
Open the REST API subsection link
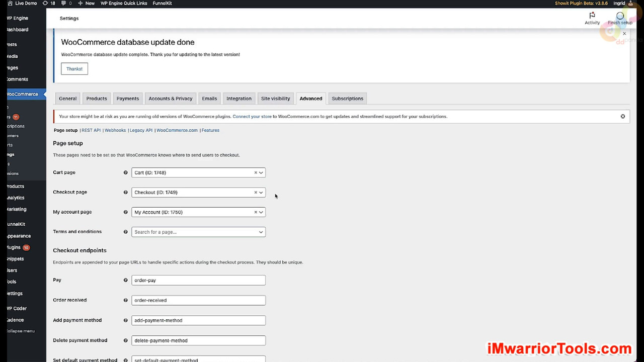coord(91,130)
